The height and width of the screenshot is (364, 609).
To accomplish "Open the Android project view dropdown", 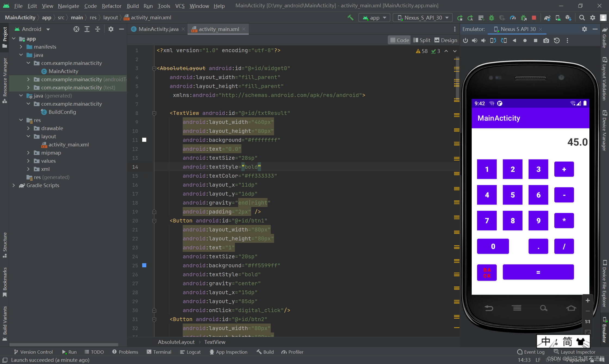I will click(32, 29).
